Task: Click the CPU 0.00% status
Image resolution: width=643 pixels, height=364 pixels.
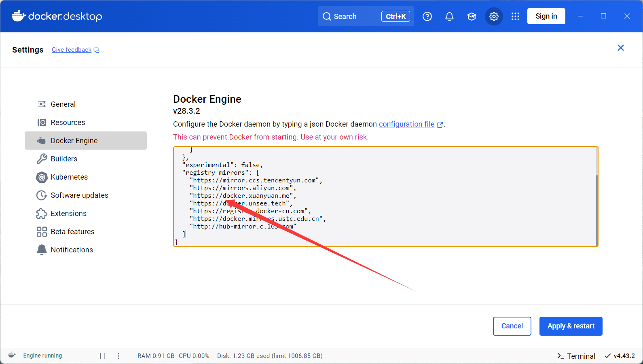Action: coord(194,356)
